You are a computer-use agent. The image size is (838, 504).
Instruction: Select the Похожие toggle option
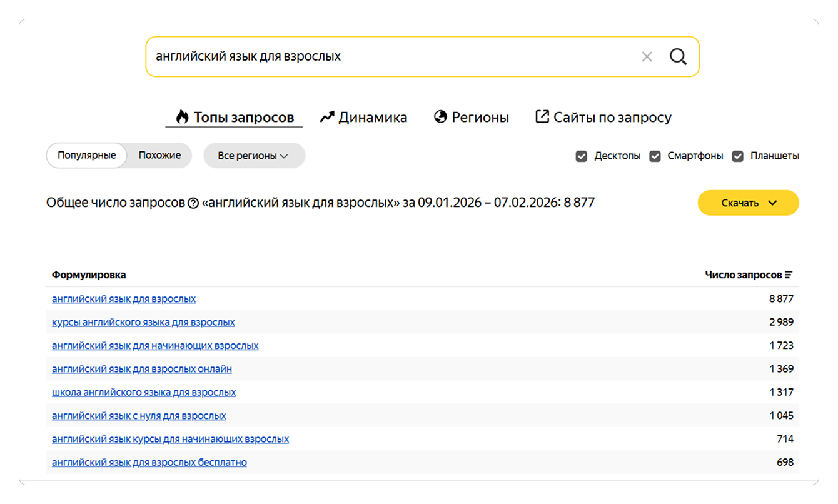159,156
